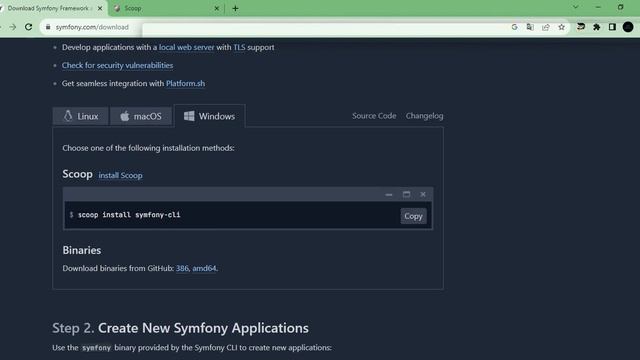Image resolution: width=640 pixels, height=360 pixels.
Task: Switch to the Linux install tab
Action: [x=80, y=116]
